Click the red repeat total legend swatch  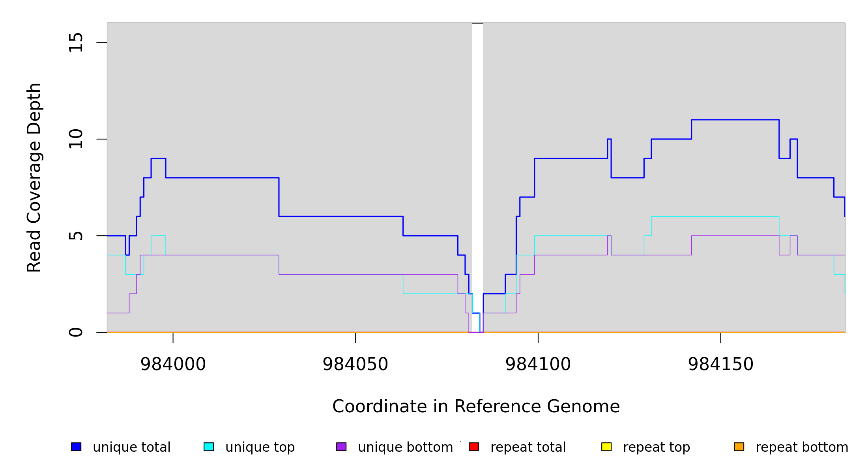pos(474,447)
